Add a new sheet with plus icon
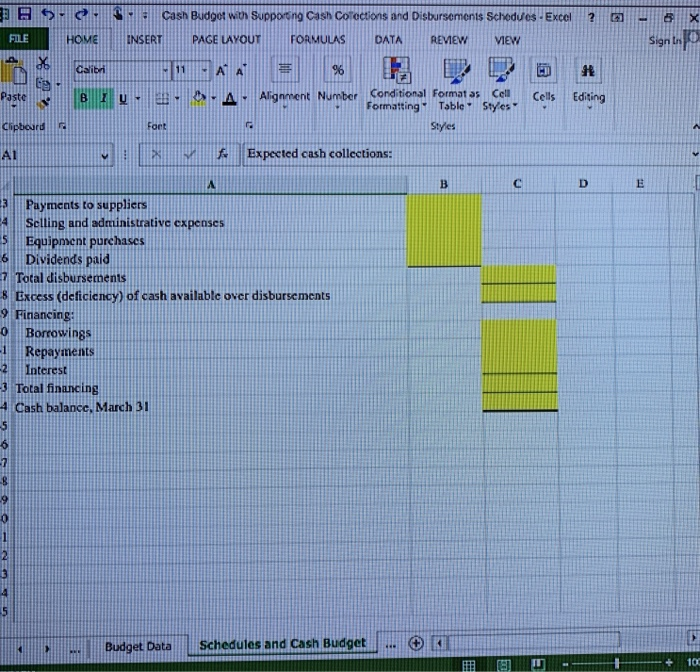700x672 pixels. pyautogui.click(x=416, y=643)
